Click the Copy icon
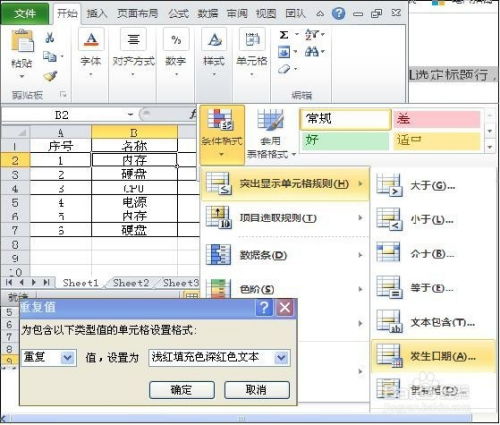Screen dimensions: 500x425 (x=50, y=56)
